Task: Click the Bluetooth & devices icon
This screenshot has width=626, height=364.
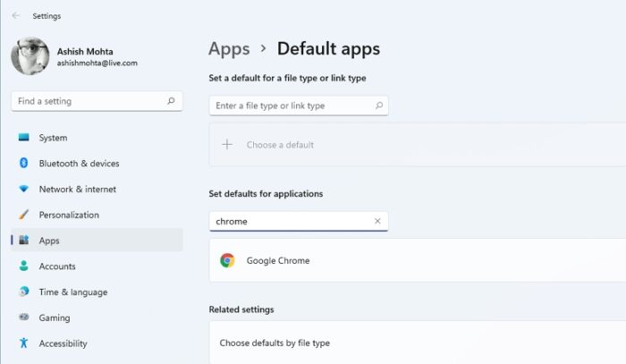Action: tap(23, 164)
